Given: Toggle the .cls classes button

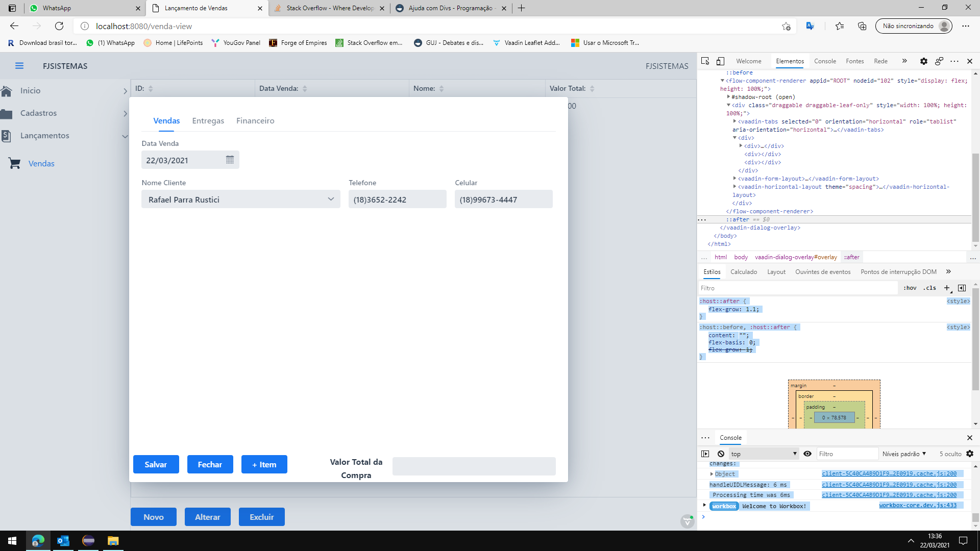Looking at the screenshot, I should 929,288.
